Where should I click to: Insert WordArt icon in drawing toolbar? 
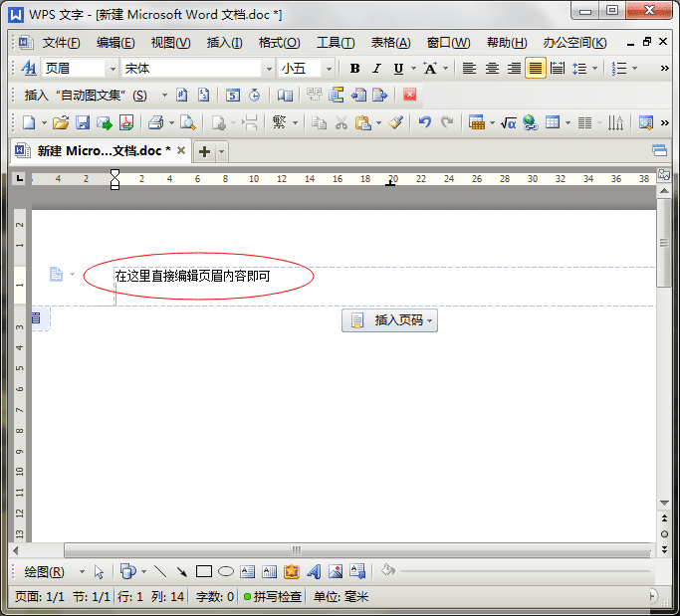click(x=314, y=572)
